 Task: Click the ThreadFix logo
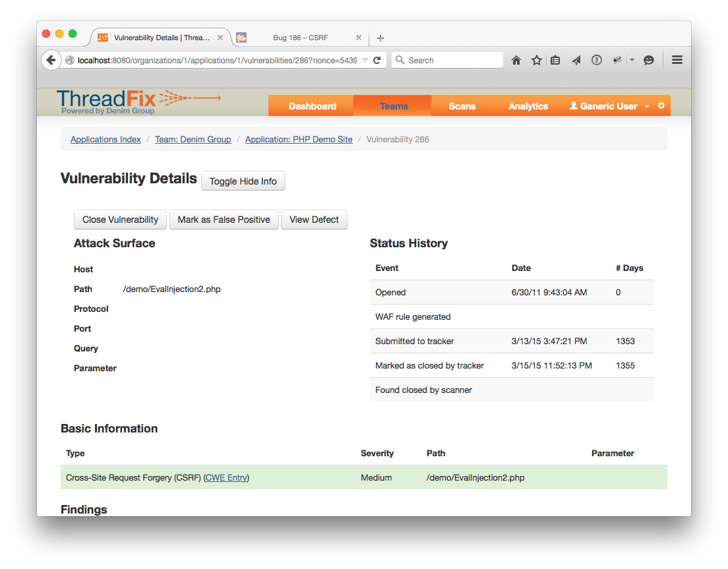pos(138,102)
